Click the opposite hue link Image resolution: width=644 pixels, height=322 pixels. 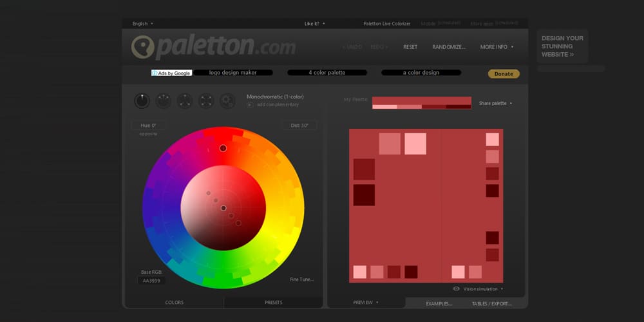coord(148,134)
